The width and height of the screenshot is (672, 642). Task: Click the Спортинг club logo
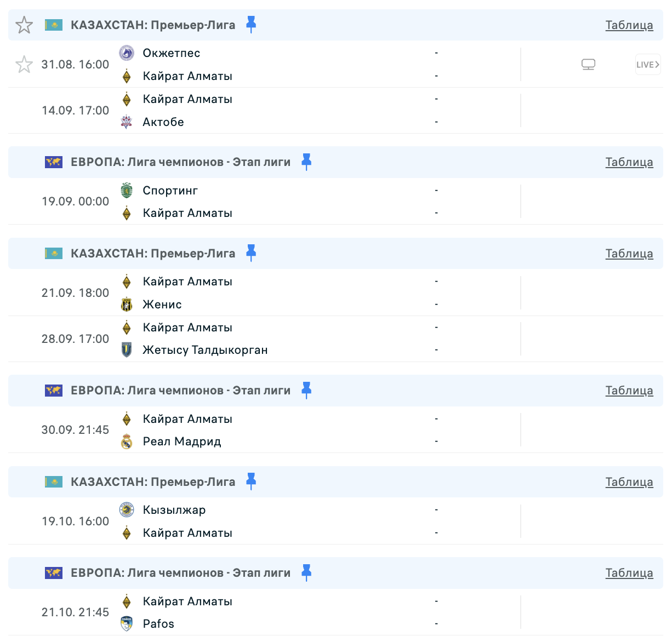coord(127,191)
